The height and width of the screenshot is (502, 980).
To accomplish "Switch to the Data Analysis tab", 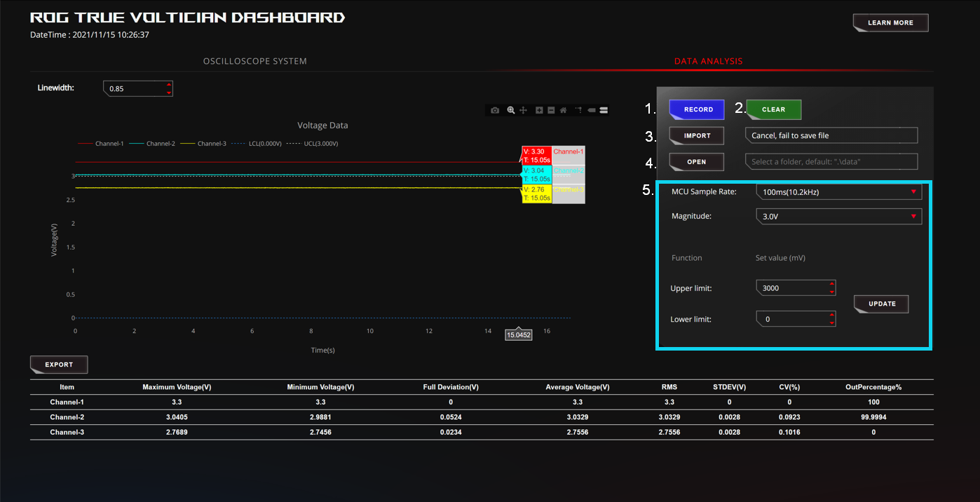I will pyautogui.click(x=708, y=61).
